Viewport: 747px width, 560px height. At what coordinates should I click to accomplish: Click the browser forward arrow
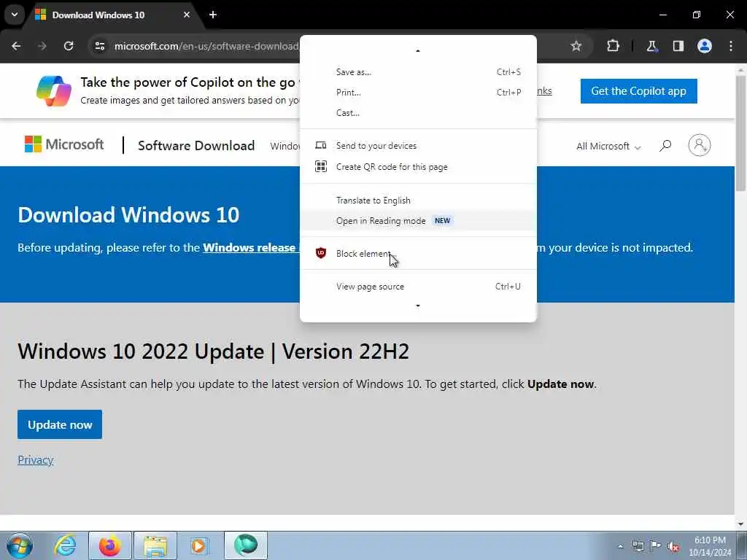[42, 46]
